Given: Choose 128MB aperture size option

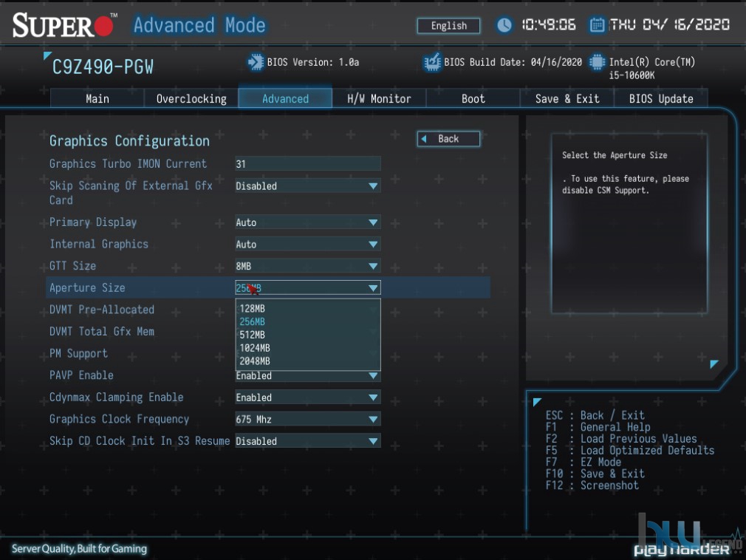Looking at the screenshot, I should pos(308,308).
